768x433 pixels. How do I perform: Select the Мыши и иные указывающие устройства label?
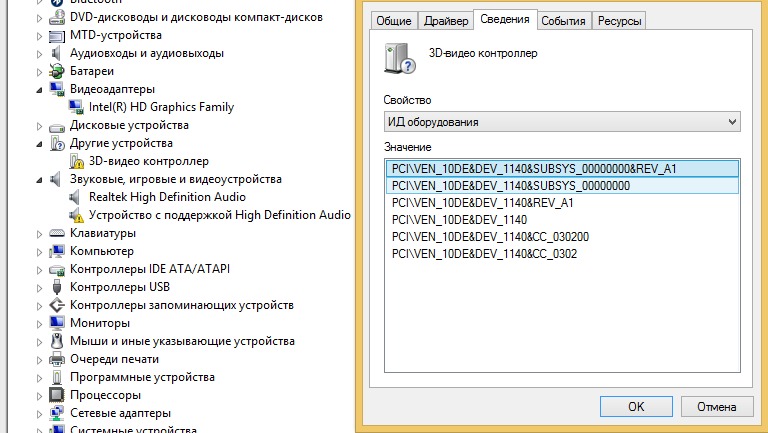click(x=182, y=341)
